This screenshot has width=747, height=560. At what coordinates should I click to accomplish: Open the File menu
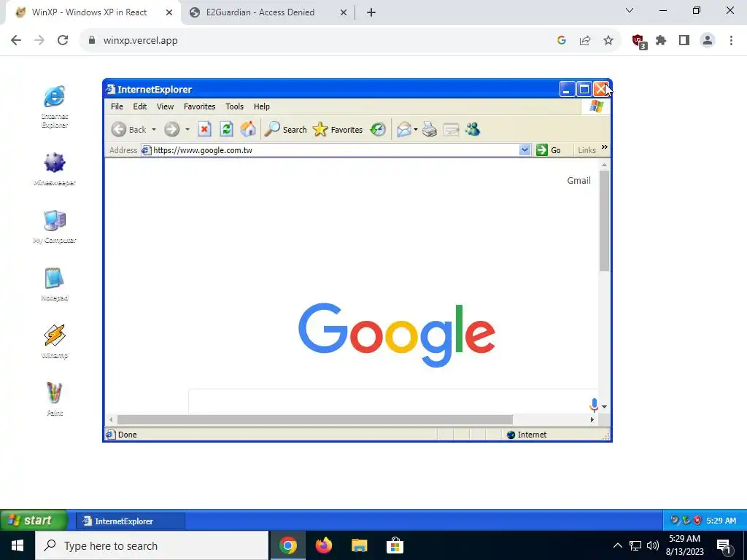(x=117, y=106)
